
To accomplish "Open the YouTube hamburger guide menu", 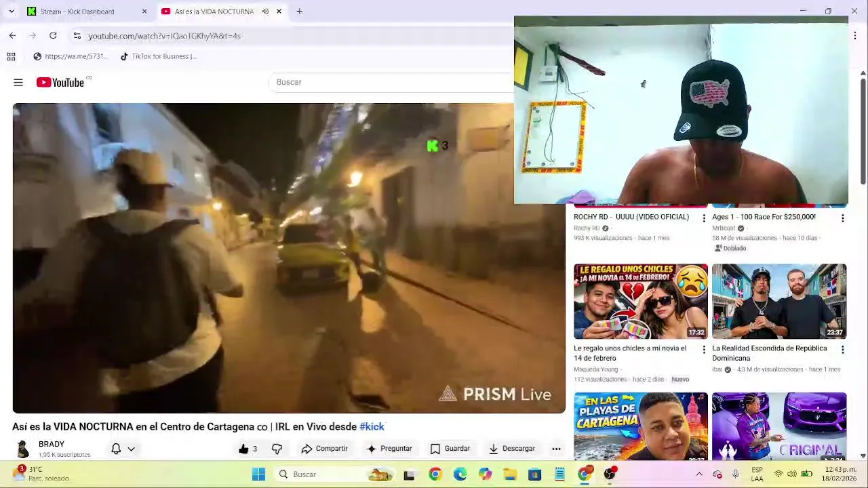I will 18,82.
